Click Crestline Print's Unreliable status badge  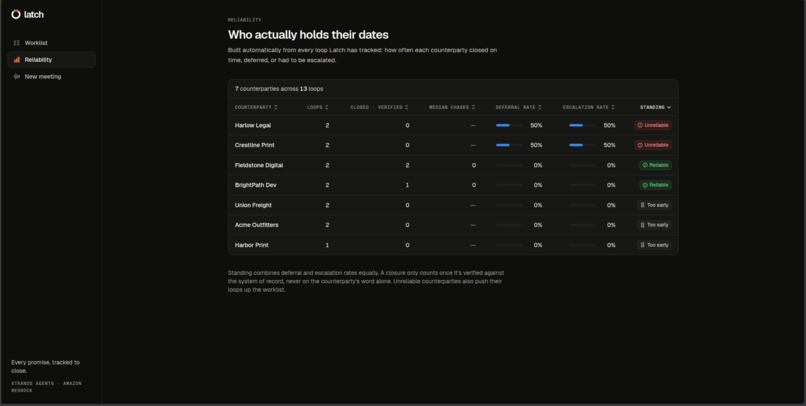653,145
